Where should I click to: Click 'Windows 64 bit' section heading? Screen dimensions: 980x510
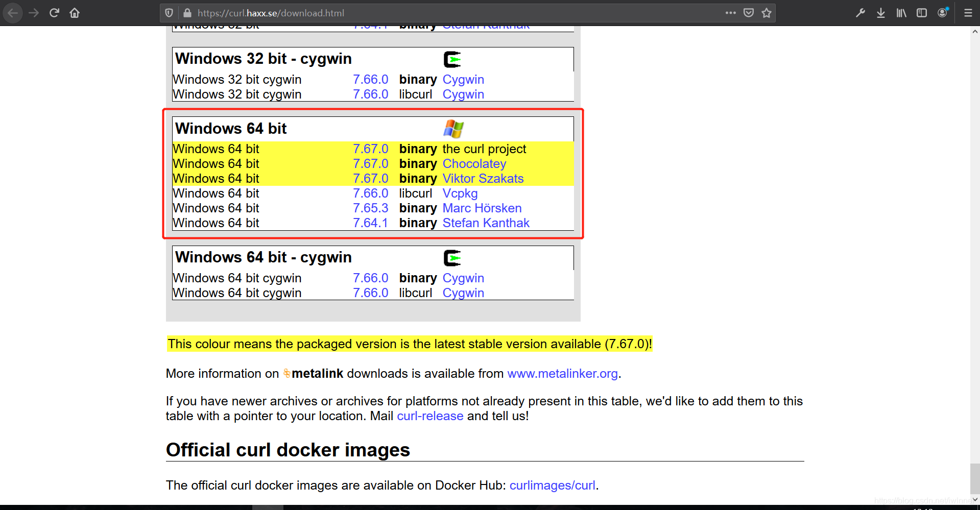coord(231,129)
